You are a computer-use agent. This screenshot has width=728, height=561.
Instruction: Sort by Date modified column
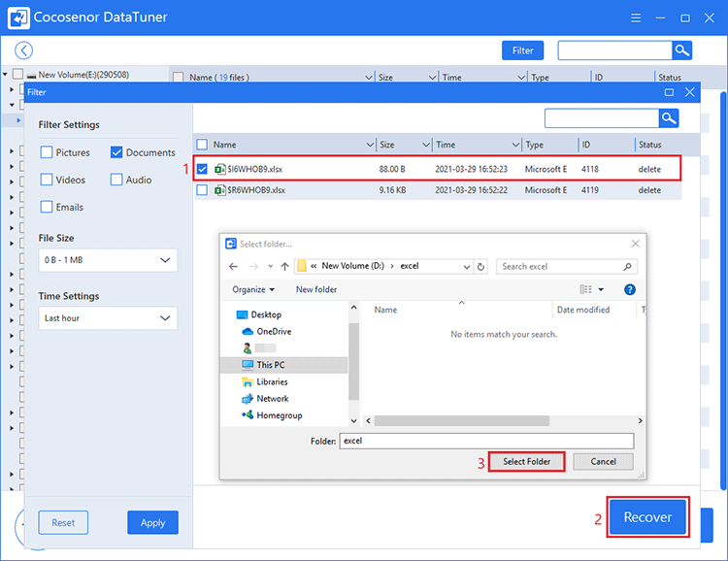click(x=583, y=310)
